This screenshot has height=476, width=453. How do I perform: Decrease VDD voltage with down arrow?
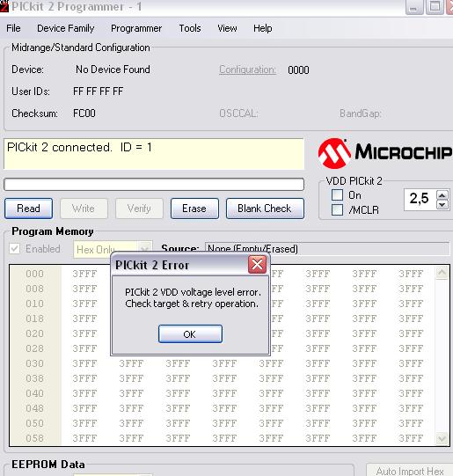point(442,205)
